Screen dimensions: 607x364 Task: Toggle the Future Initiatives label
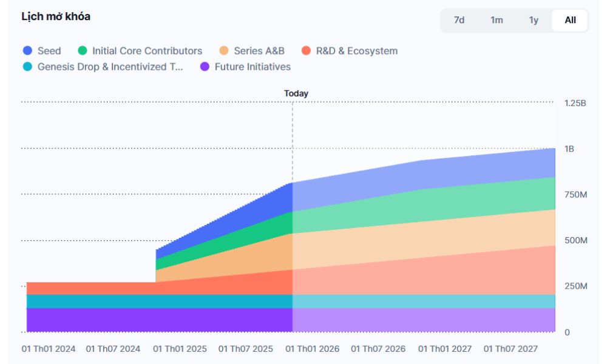tap(253, 67)
